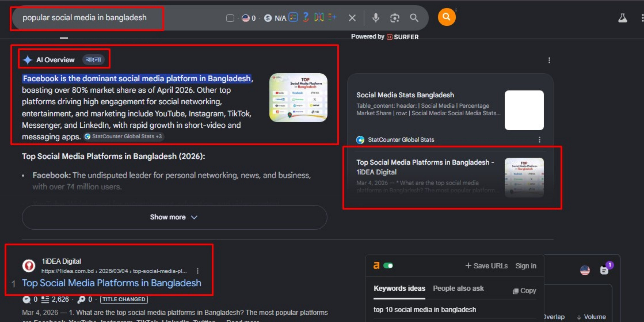Open the three-dot menu beside StatCounter Global Stats
644x322 pixels.
539,140
